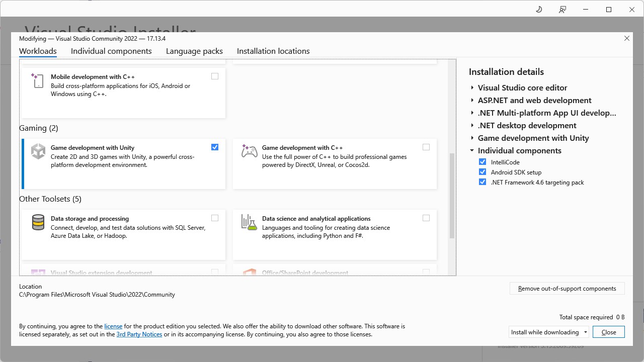
Task: Click the Mobile development with C++ icon
Action: coord(38,81)
